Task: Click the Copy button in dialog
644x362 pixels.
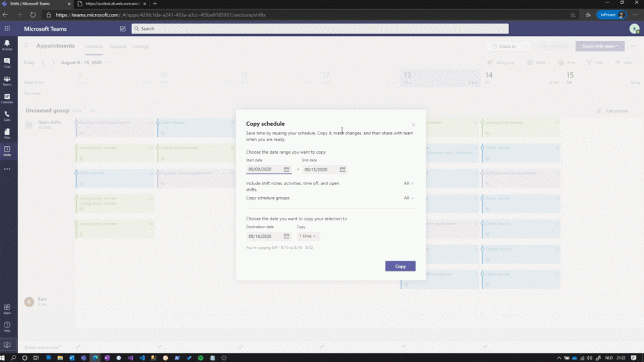Action: (400, 266)
